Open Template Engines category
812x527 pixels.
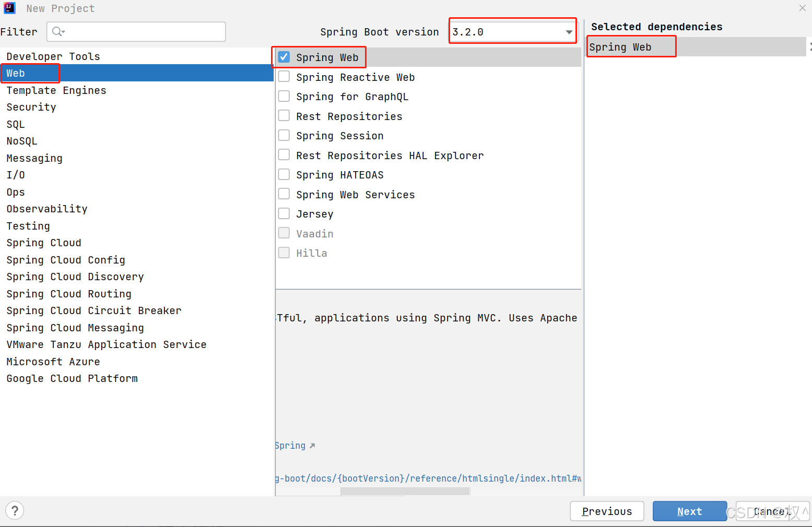137,90
